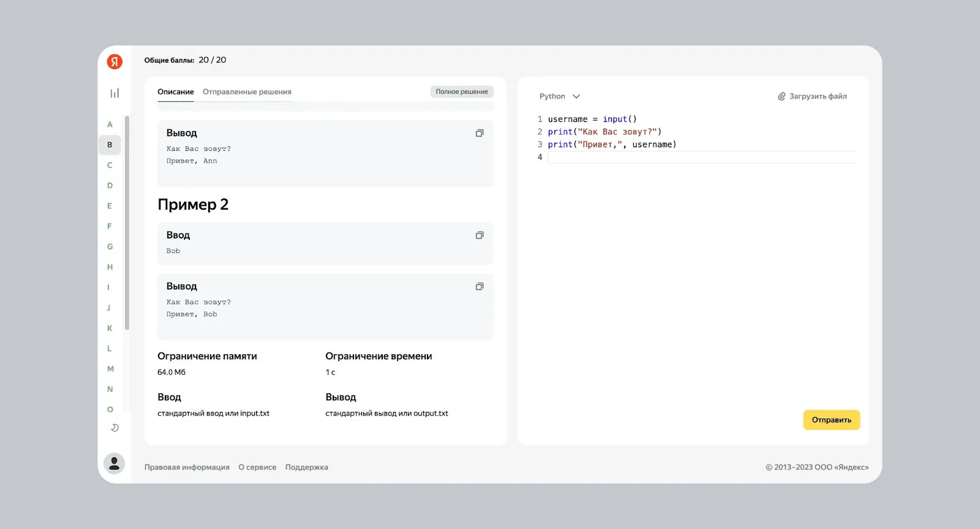This screenshot has width=980, height=529.
Task: Click the sidebar problem list scrollbar
Action: (127, 223)
